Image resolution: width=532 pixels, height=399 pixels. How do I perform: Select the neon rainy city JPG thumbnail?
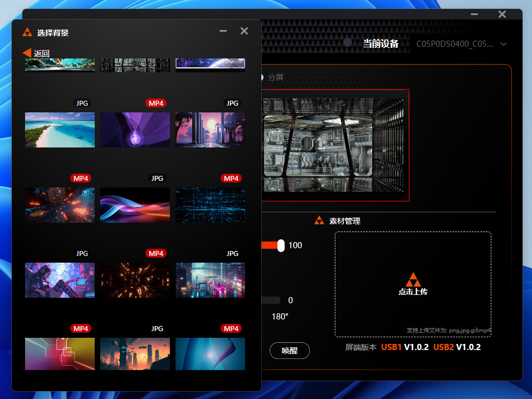(211, 280)
